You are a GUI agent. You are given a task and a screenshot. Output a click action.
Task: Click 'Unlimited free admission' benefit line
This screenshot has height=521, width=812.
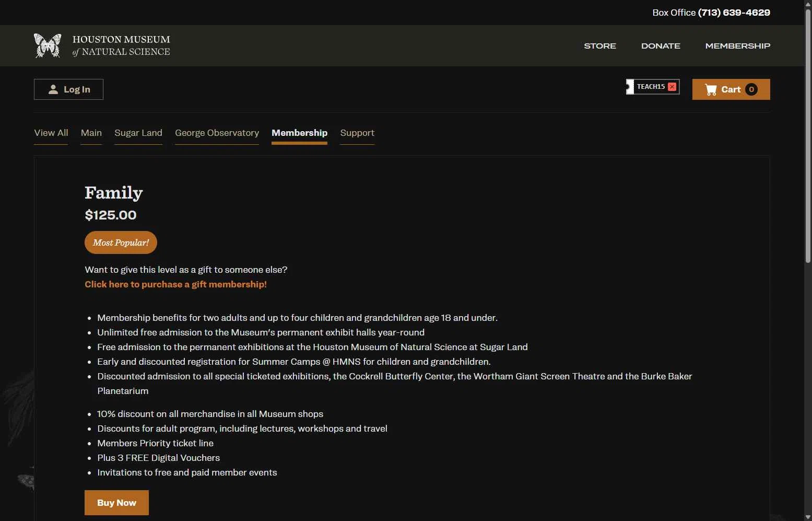pos(261,332)
